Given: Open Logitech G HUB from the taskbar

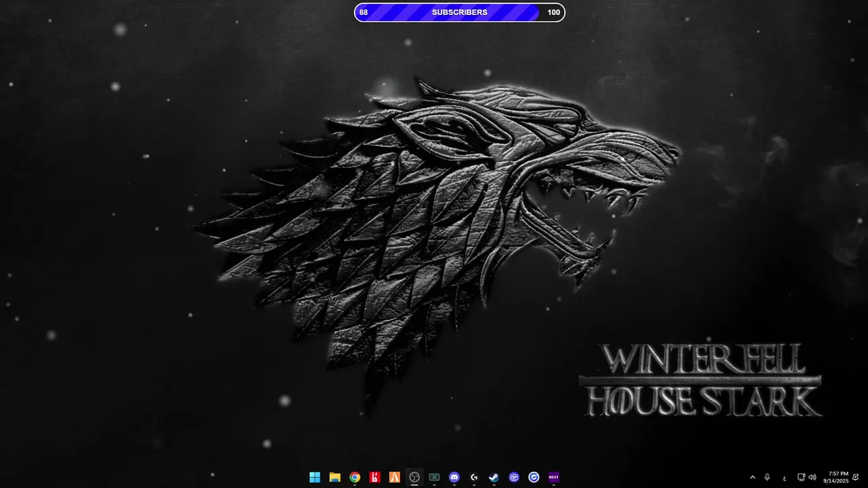Looking at the screenshot, I should tap(474, 477).
